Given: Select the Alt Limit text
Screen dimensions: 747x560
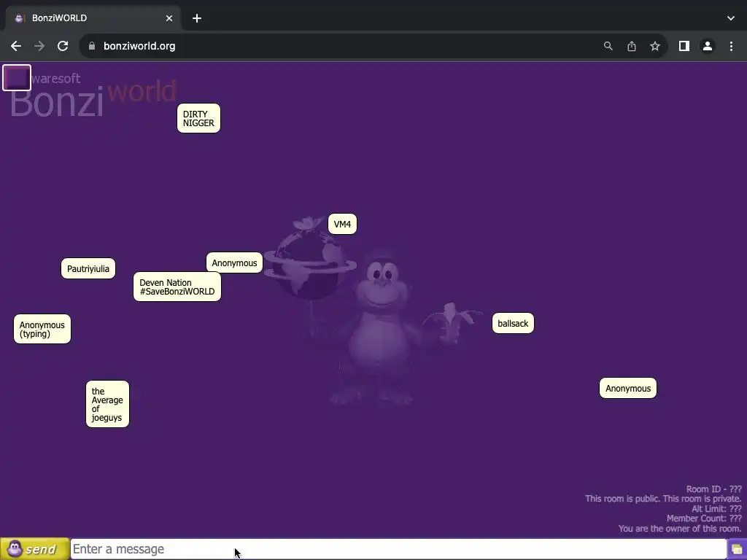Looking at the screenshot, I should point(716,508).
